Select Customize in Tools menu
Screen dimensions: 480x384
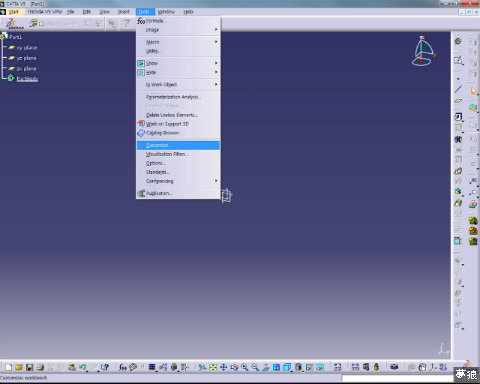click(x=178, y=145)
